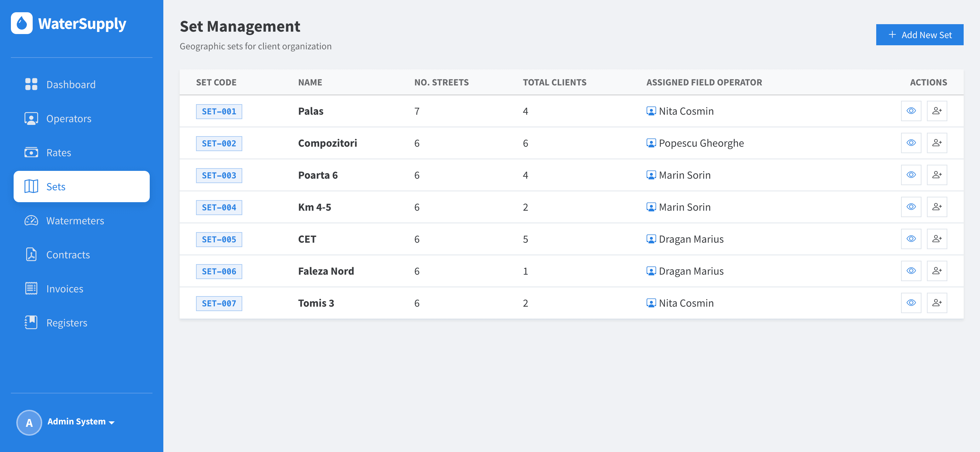The image size is (980, 452).
Task: View details of set Faleza Nord
Action: tap(911, 271)
